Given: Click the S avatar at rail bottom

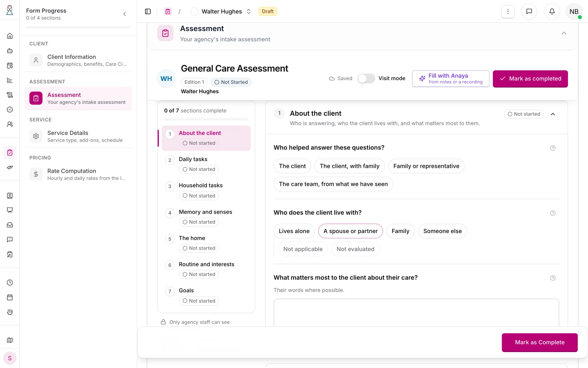Looking at the screenshot, I should (x=10, y=358).
